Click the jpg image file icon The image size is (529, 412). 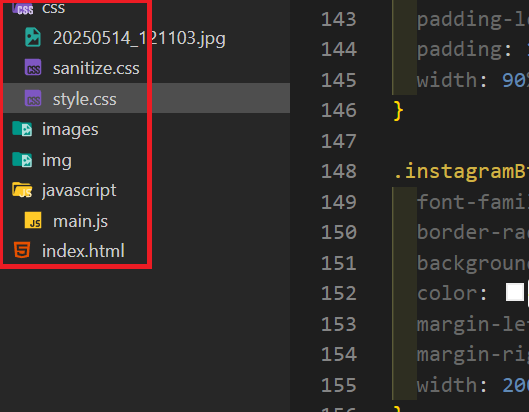tap(33, 37)
